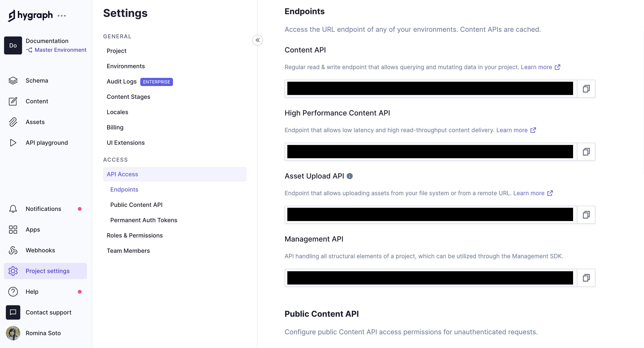Switch to the Public Content API section
Screen dimensions: 644x348
(x=136, y=204)
